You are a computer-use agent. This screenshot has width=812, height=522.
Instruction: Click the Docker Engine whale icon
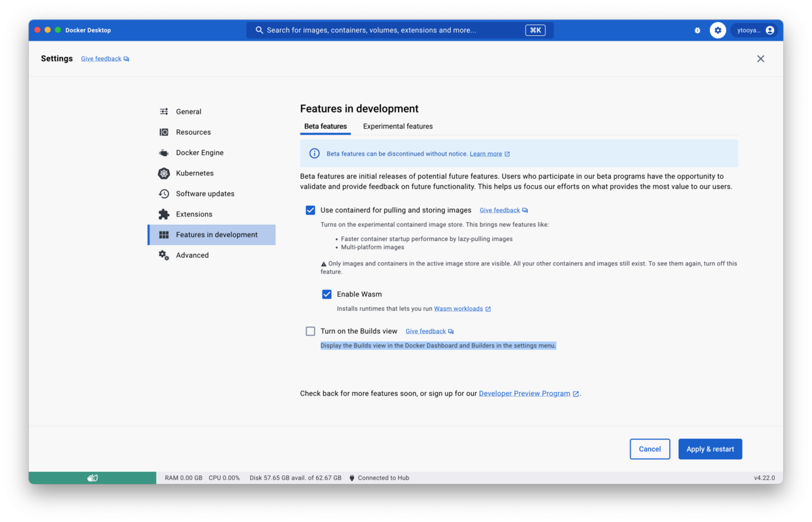(164, 153)
